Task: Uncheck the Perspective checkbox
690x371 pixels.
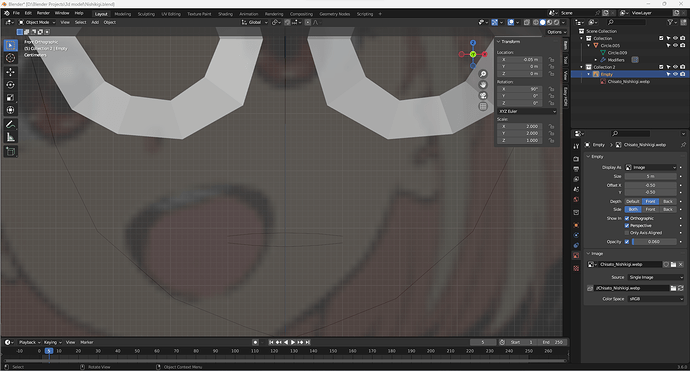Action: 627,226
